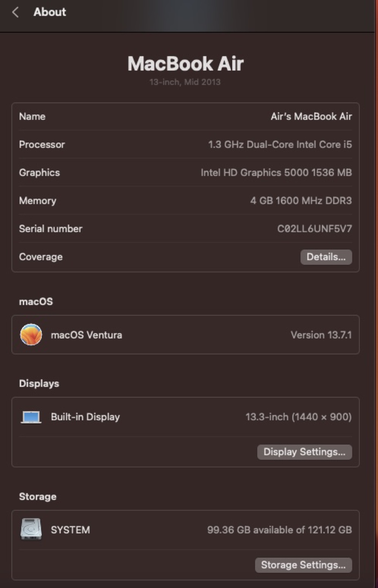Viewport: 378px width, 588px height.
Task: Open Storage Settings
Action: 303,565
